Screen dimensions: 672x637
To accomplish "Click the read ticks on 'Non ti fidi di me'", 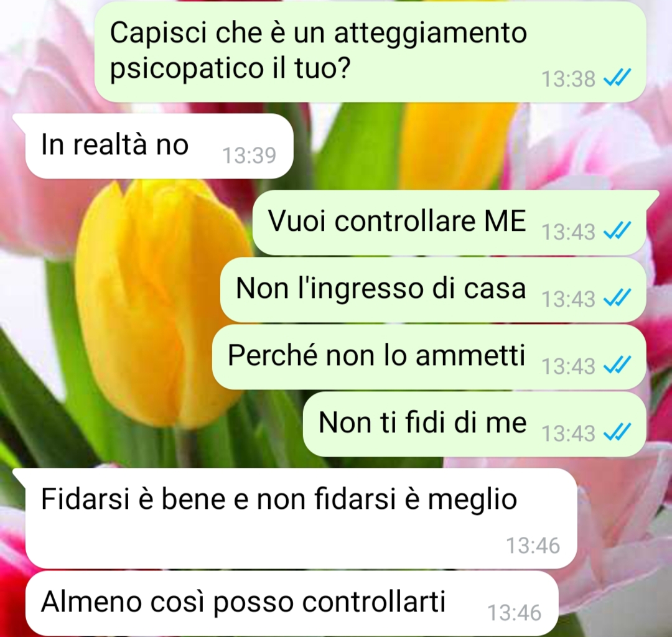I will pyautogui.click(x=617, y=433).
